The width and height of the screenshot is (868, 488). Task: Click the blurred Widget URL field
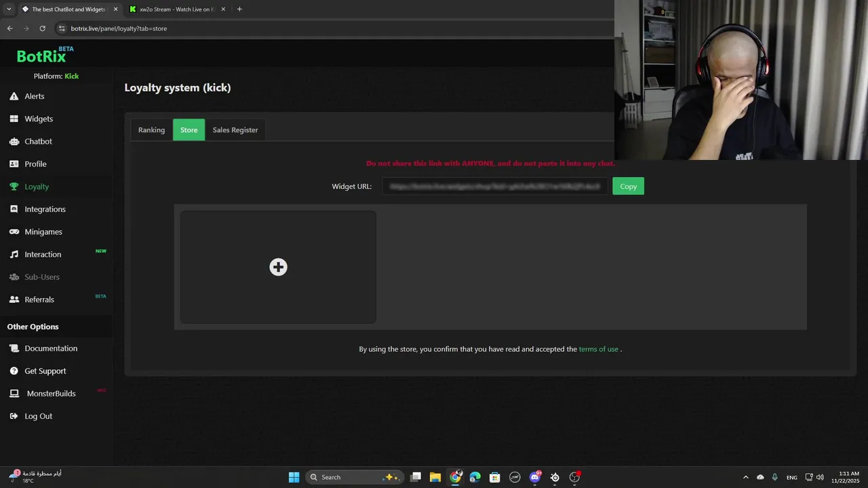coord(495,186)
